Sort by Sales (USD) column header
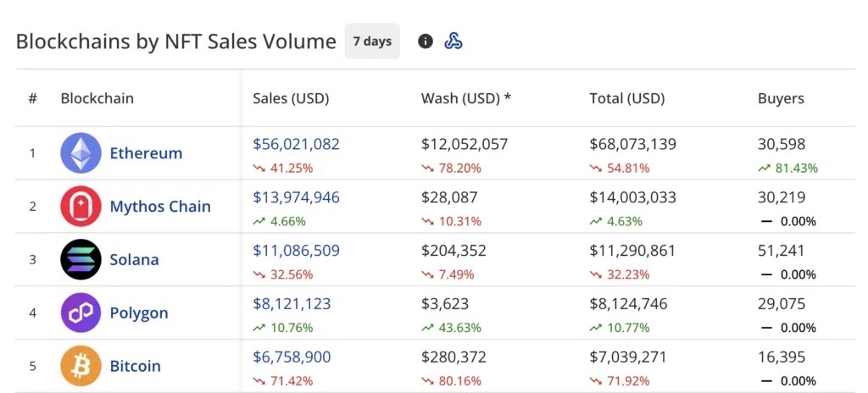Image resolution: width=868 pixels, height=393 pixels. tap(292, 98)
